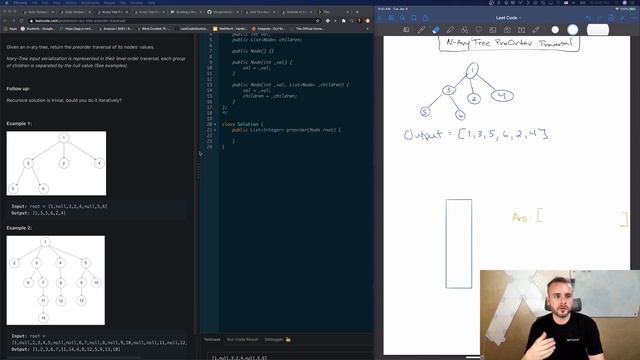Select the eraser tool in the notes toolbar
Image resolution: width=640 pixels, height=360 pixels.
coord(436,30)
